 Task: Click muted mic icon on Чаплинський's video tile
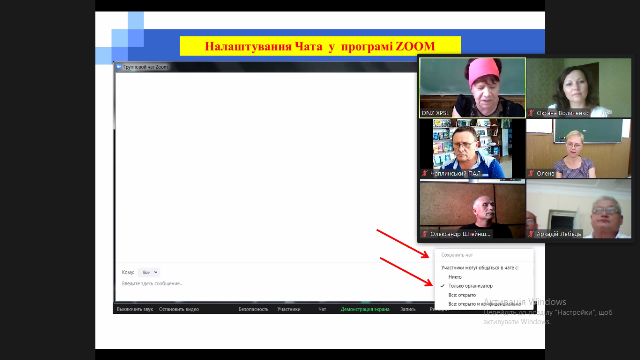[x=424, y=173]
